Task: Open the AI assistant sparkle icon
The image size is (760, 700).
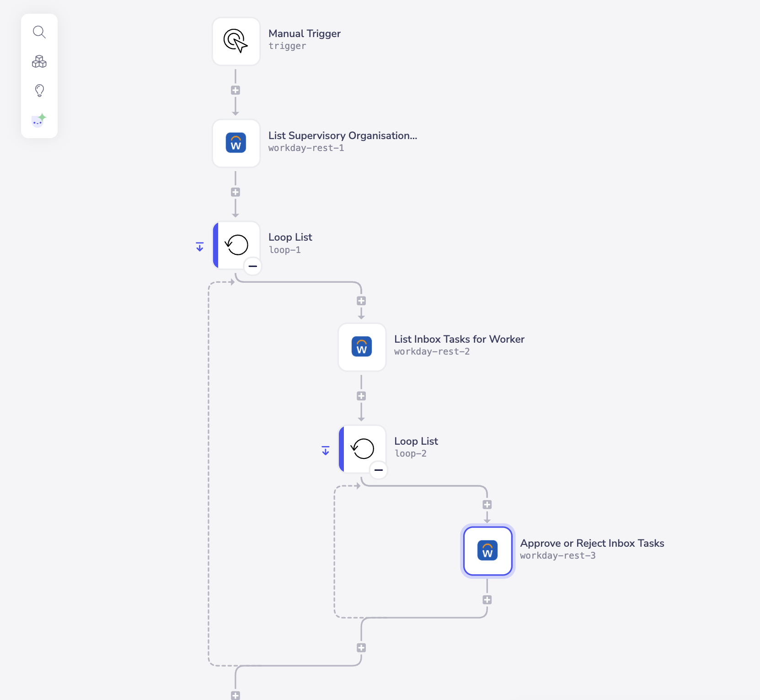Action: click(39, 120)
